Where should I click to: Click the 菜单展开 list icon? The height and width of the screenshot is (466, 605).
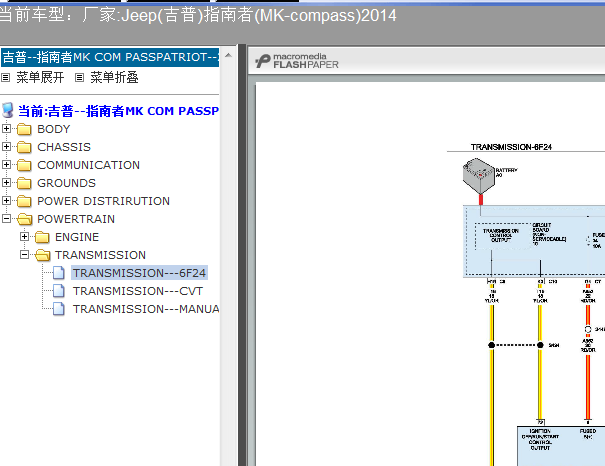[5, 78]
